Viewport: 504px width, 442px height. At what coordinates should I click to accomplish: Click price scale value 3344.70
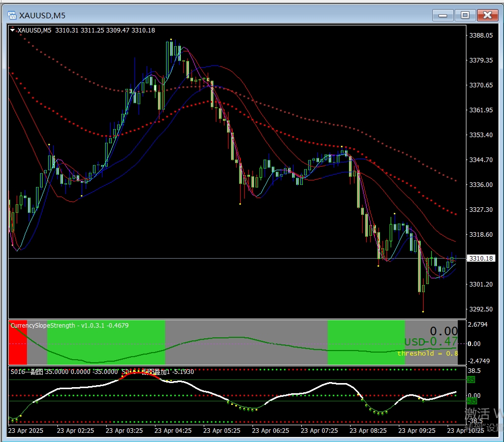pos(481,160)
